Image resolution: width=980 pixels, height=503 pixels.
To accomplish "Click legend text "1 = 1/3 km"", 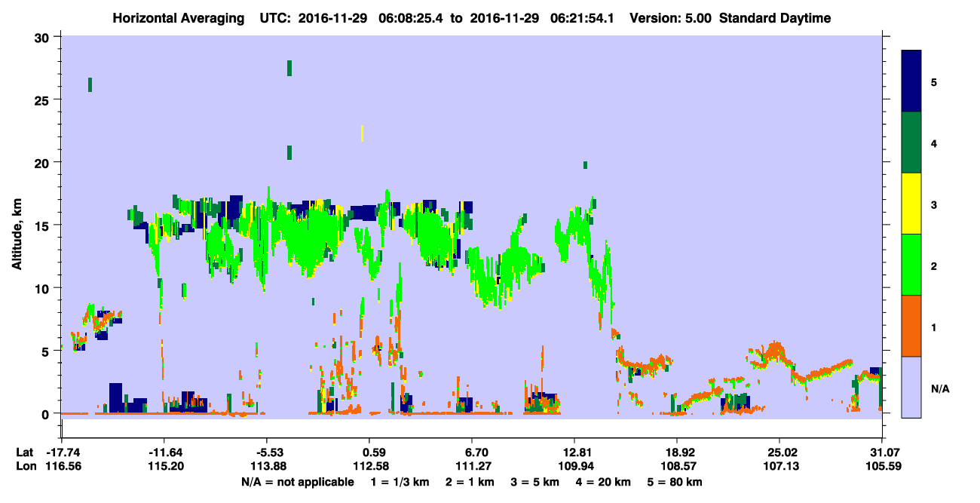I will click(x=402, y=482).
